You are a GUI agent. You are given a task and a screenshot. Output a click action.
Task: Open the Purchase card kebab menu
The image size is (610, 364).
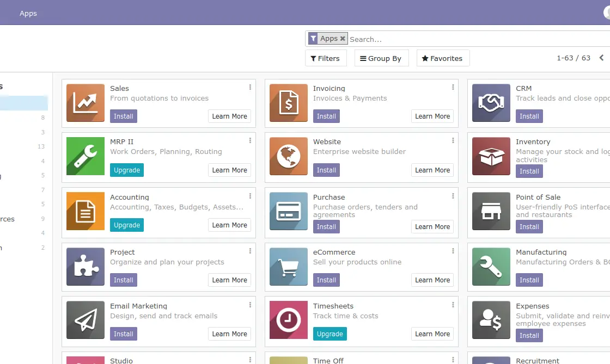(x=453, y=196)
